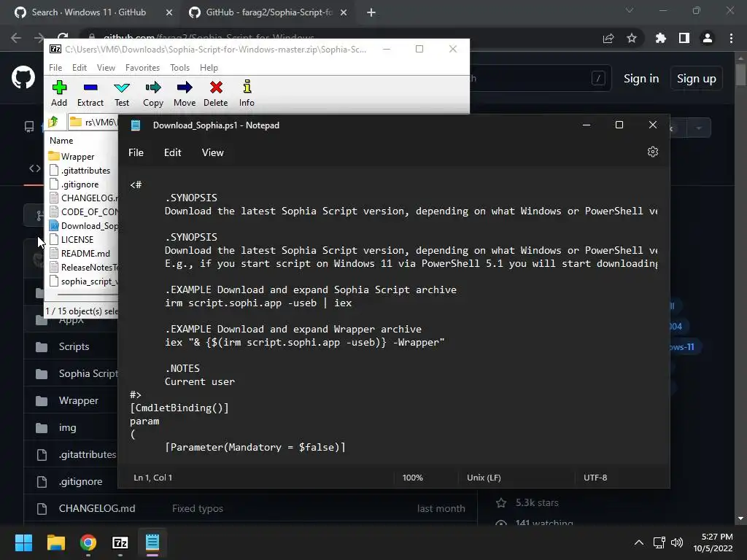Click the Copy icon in 7-Zip toolbar
This screenshot has height=560, width=747.
click(x=153, y=93)
